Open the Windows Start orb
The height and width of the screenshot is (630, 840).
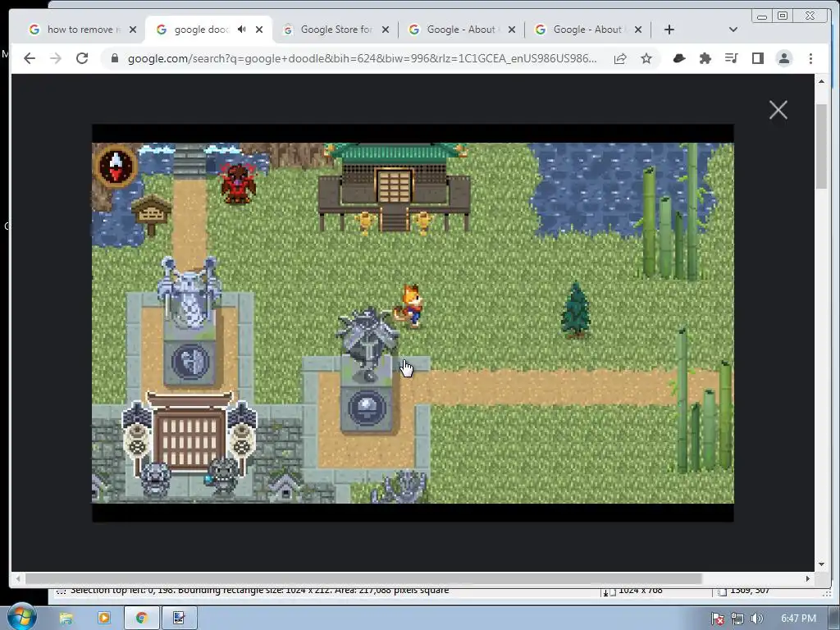coord(21,616)
